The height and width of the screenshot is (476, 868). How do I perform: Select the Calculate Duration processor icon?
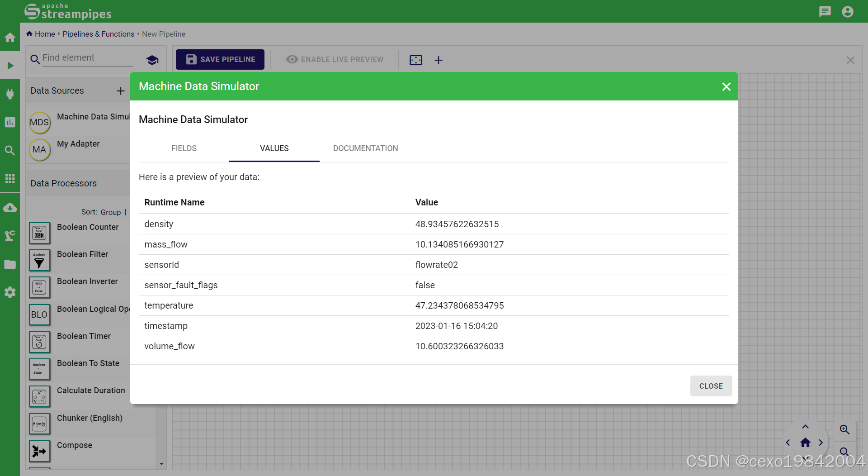coord(40,396)
